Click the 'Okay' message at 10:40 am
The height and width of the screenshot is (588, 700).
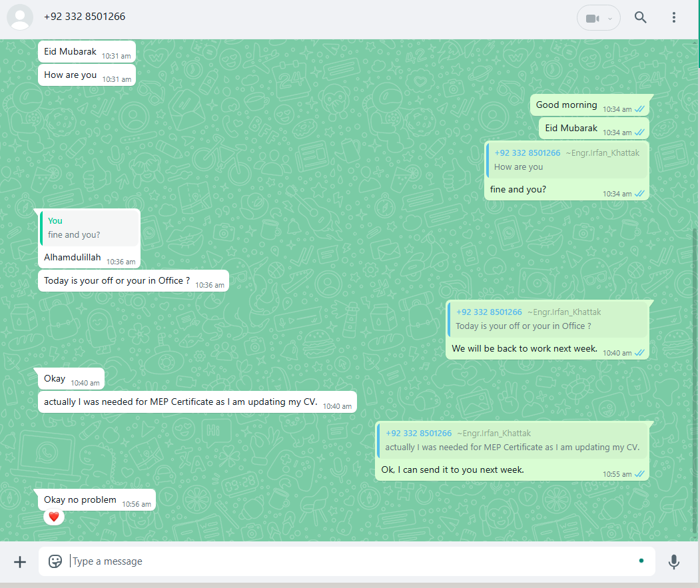click(x=71, y=379)
